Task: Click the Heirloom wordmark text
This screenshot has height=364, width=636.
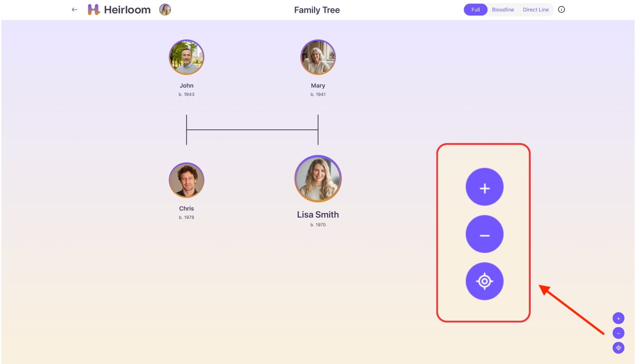Action: (127, 10)
